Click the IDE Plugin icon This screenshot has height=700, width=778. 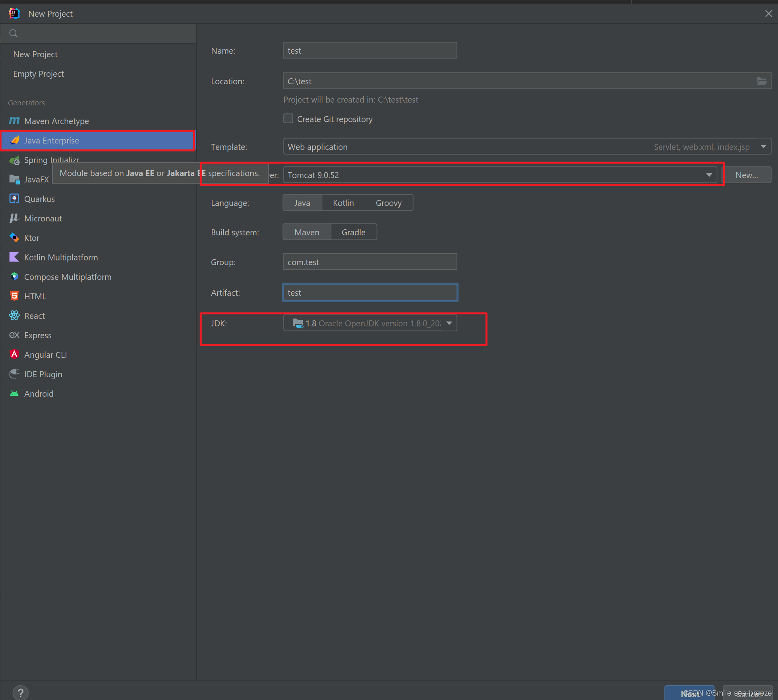[x=14, y=374]
